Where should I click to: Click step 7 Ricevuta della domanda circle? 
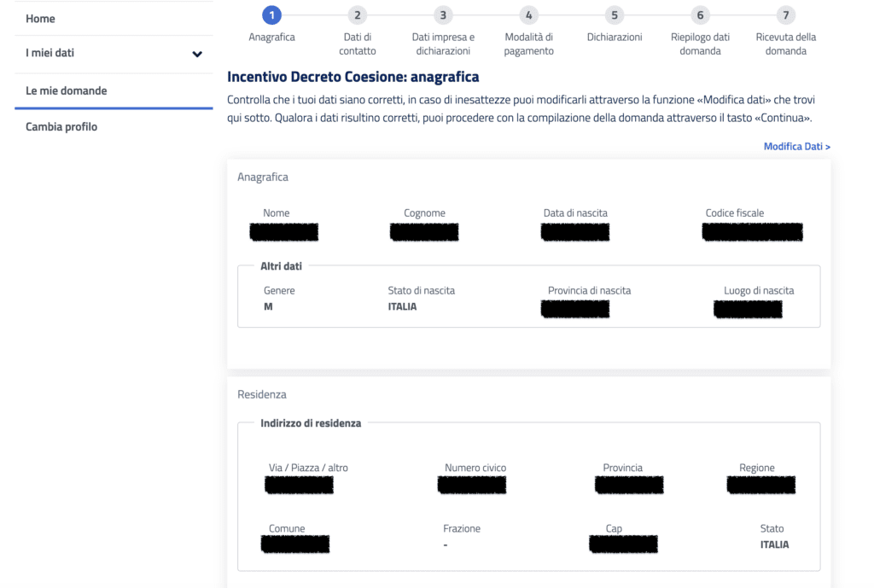(786, 15)
